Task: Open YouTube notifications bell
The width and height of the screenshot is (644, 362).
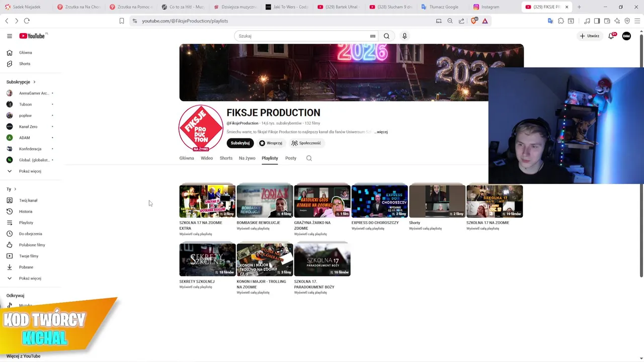Action: [611, 36]
